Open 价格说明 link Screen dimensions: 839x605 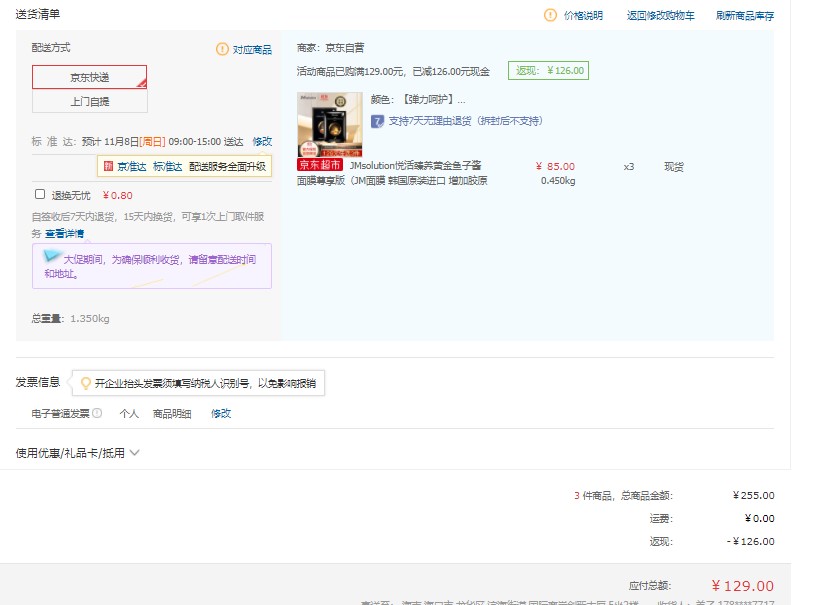(583, 16)
